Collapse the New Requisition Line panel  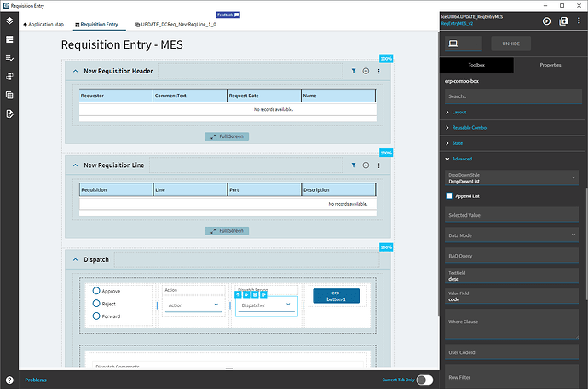click(x=75, y=165)
